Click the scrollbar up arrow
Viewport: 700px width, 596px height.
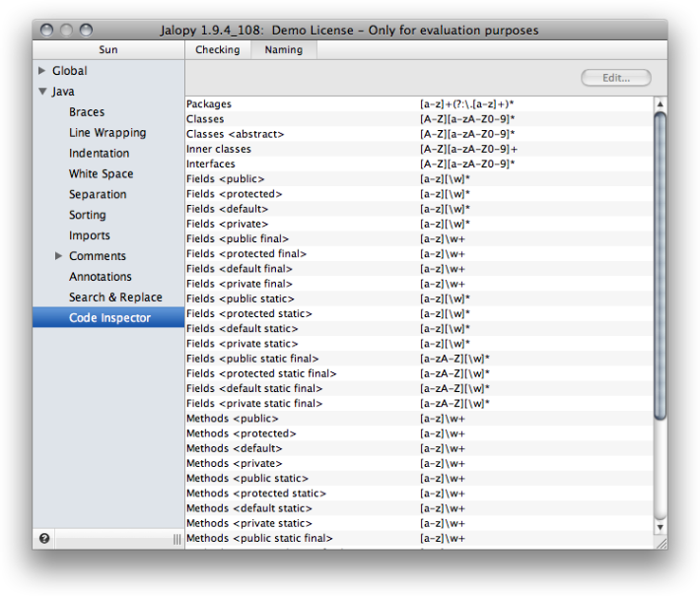pos(660,104)
